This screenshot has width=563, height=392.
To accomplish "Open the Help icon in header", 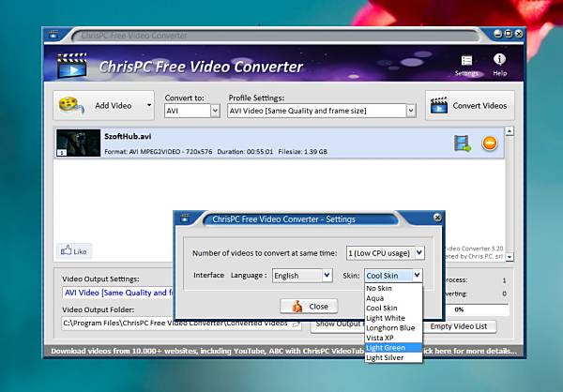I will pyautogui.click(x=499, y=65).
